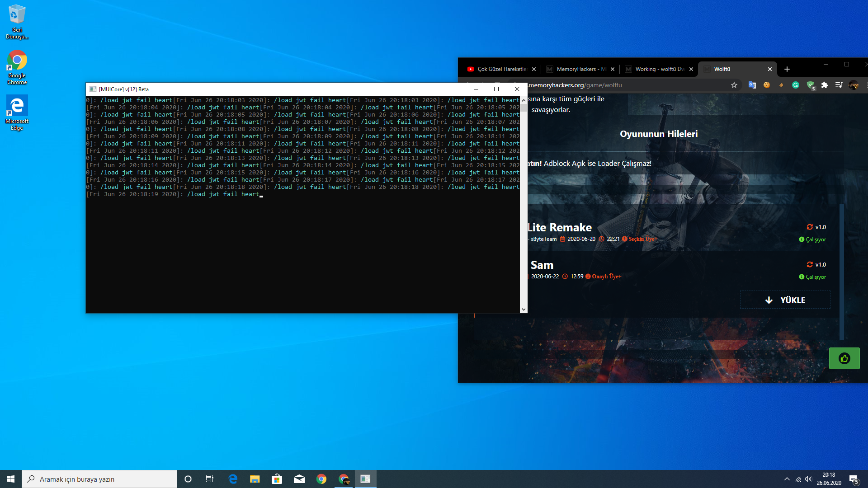This screenshot has height=488, width=868.
Task: Open the Chrome extensions puzzle menu
Action: [x=825, y=85]
